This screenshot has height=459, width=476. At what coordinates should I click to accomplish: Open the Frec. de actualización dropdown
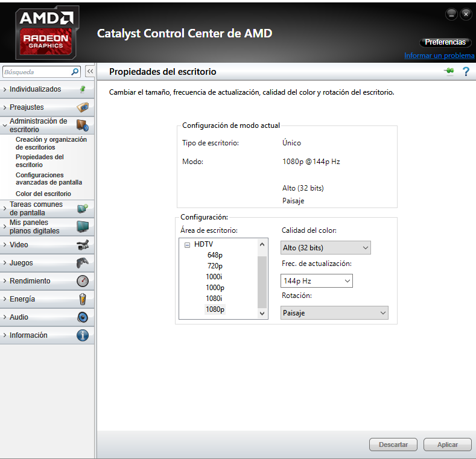[316, 281]
